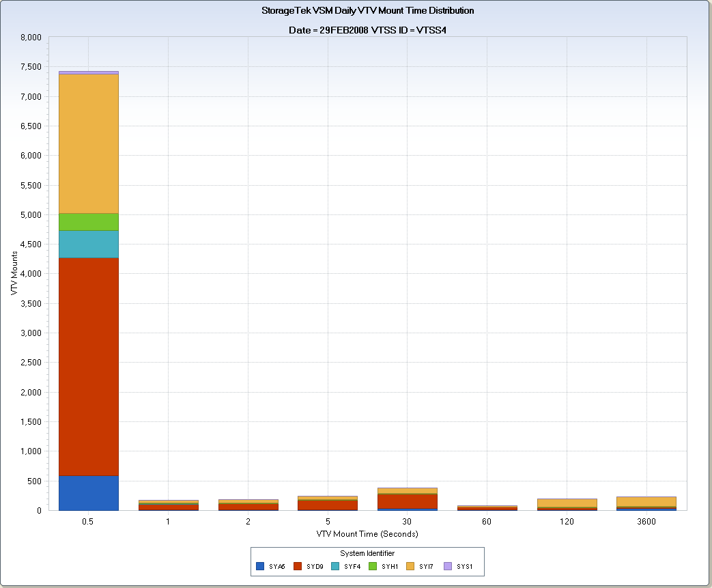Click the SYI7 orange legend swatch
This screenshot has height=588, width=712.
click(x=410, y=566)
